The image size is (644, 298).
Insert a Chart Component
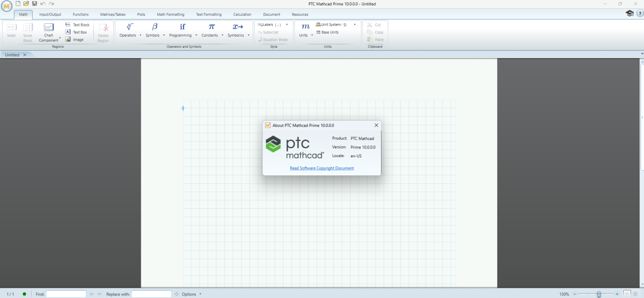49,32
